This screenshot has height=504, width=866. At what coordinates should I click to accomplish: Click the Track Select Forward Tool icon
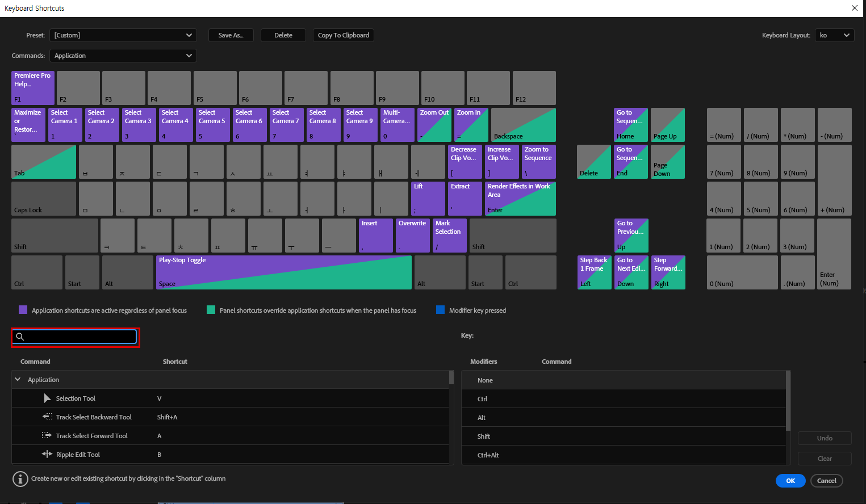click(x=47, y=435)
